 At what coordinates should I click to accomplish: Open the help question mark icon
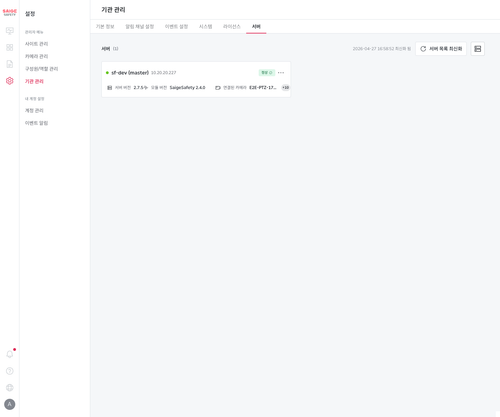[x=10, y=371]
